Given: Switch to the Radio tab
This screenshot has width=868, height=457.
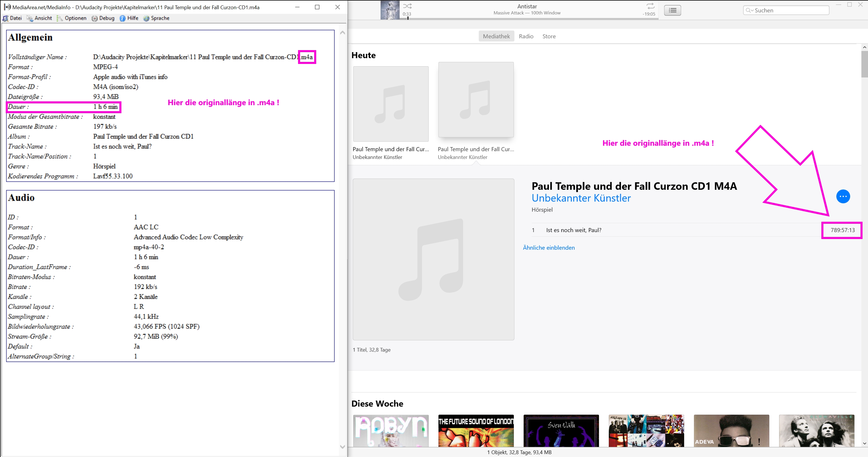Looking at the screenshot, I should pos(526,36).
